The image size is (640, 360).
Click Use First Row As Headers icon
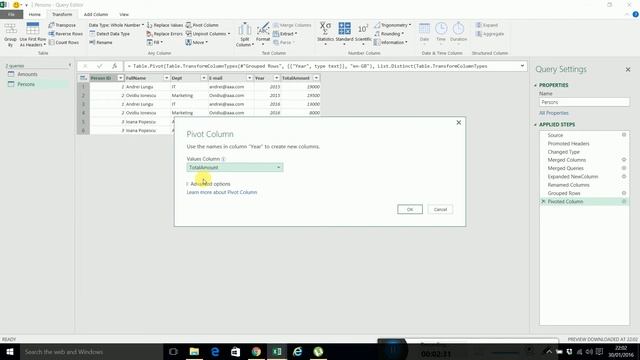click(33, 35)
